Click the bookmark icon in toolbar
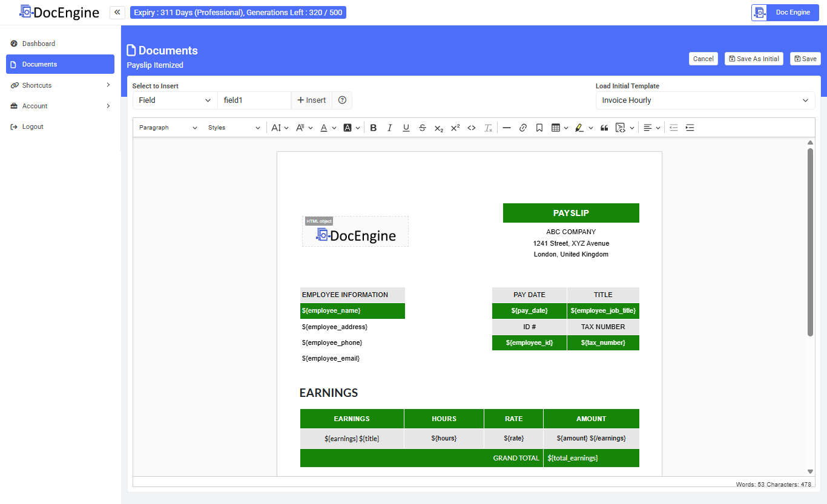The width and height of the screenshot is (827, 504). 539,128
